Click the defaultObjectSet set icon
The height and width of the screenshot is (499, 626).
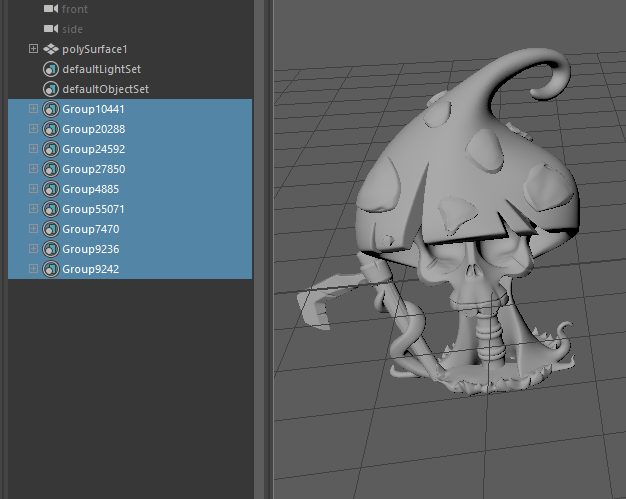[51, 89]
